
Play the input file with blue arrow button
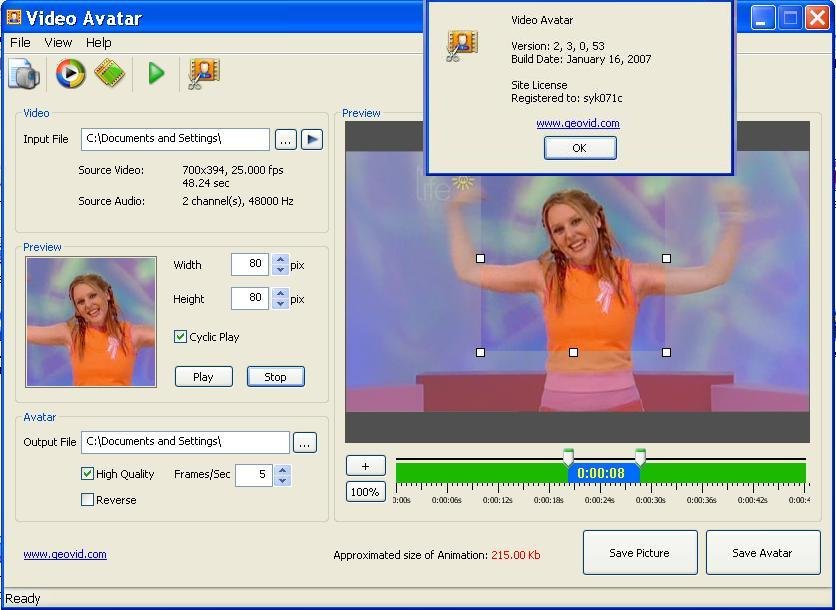[312, 139]
